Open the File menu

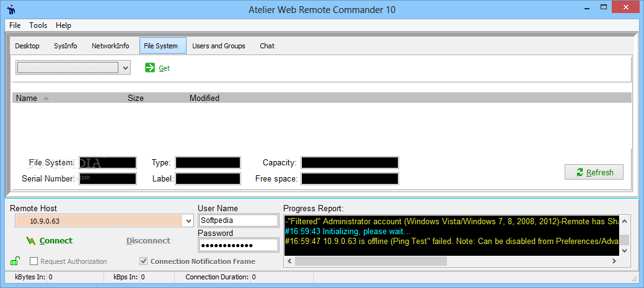(x=15, y=25)
